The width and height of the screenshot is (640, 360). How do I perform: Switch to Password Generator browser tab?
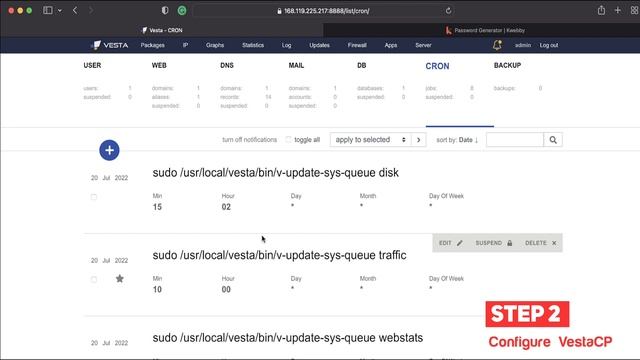[x=485, y=30]
